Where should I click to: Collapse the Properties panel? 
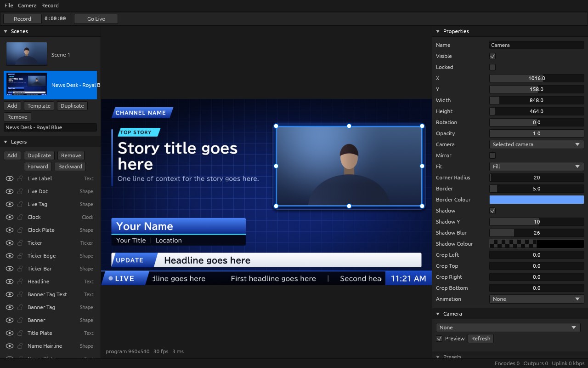[438, 31]
